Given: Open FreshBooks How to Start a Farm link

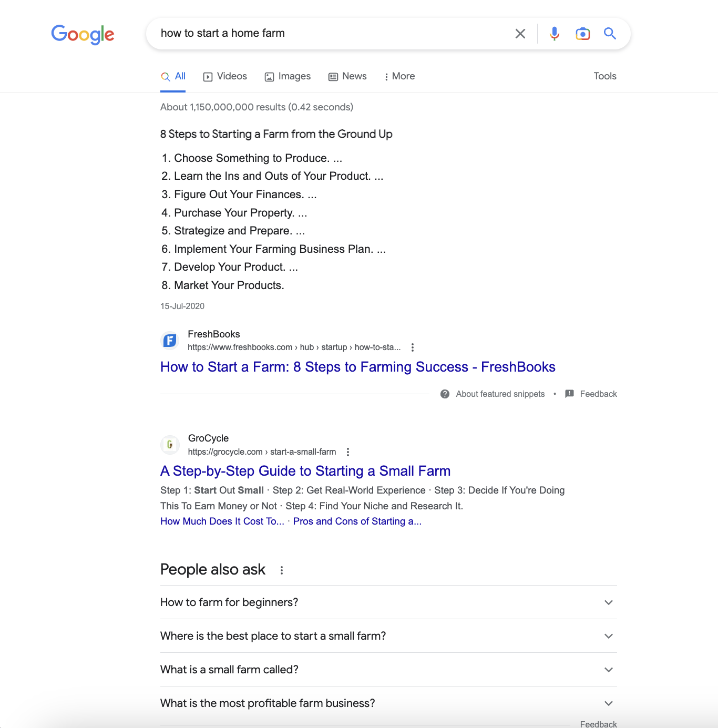Looking at the screenshot, I should coord(358,367).
